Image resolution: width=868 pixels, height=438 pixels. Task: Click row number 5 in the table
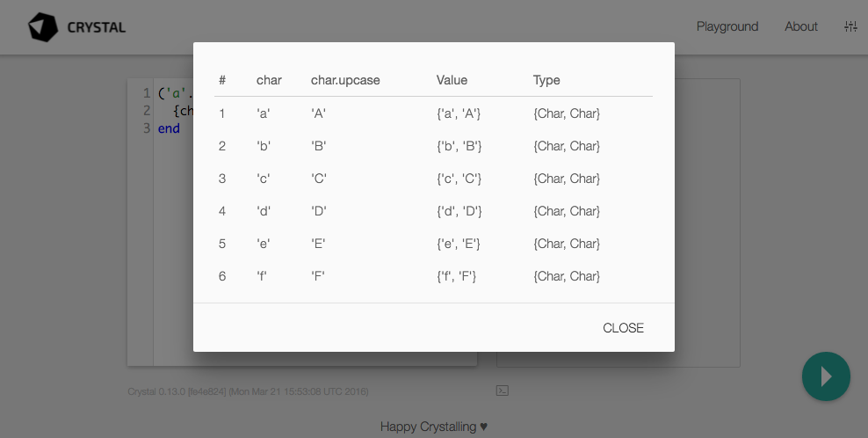(x=222, y=244)
